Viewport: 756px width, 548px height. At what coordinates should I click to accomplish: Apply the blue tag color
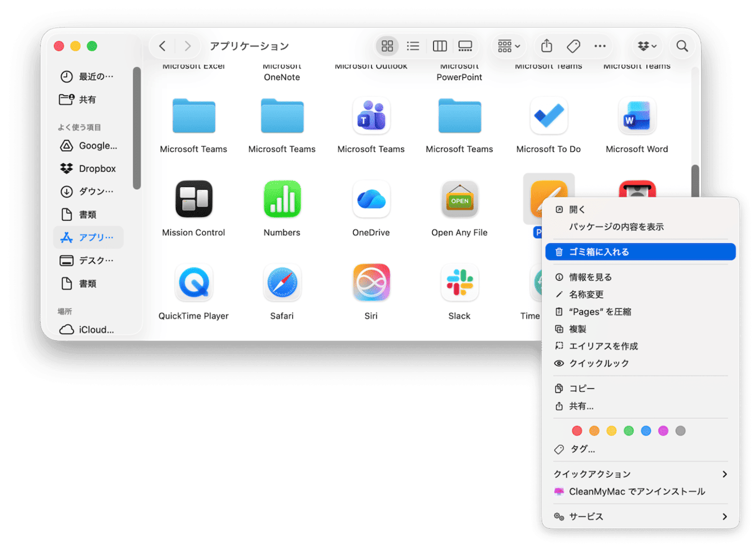click(x=646, y=430)
